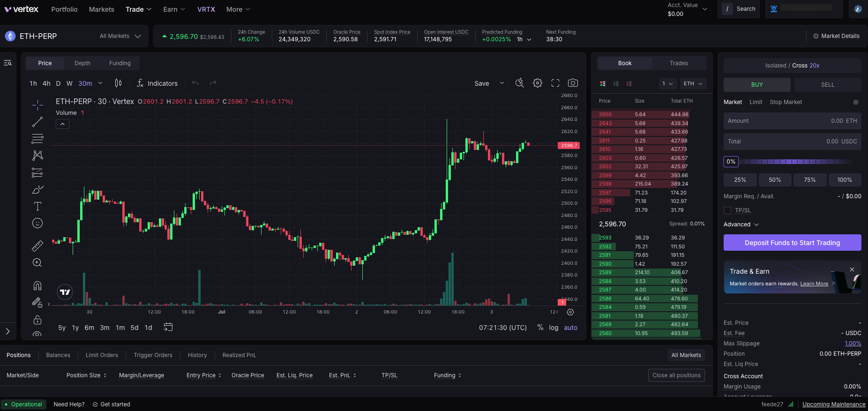Select the Limit order type
Image resolution: width=868 pixels, height=411 pixels.
[x=756, y=102]
